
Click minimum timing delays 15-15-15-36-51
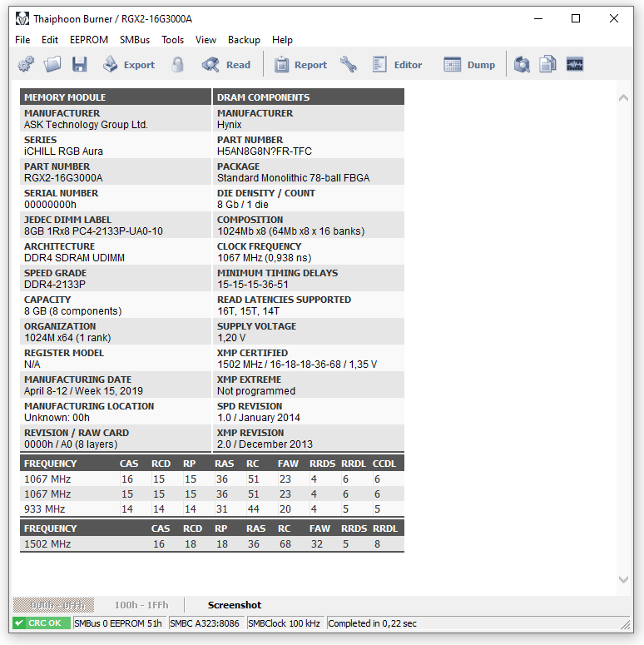[253, 285]
